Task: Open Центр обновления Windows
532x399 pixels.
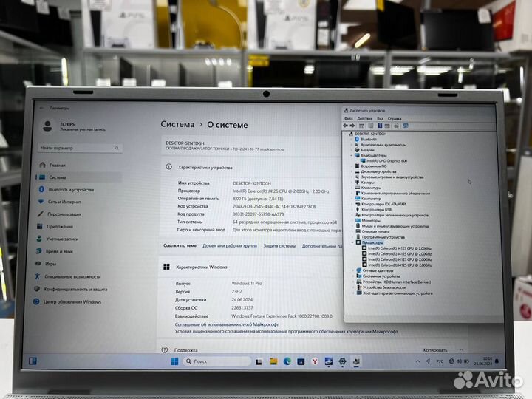Action: [72, 302]
